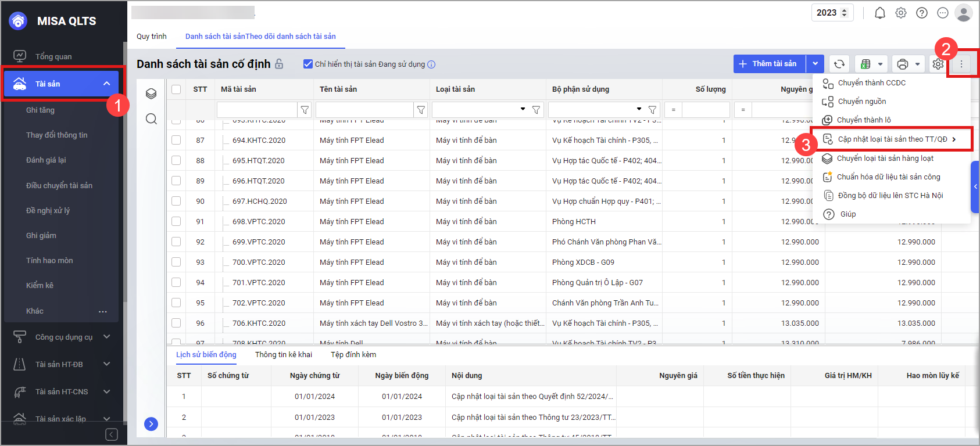980x446 pixels.
Task: Open the three-dot more options menu
Action: point(961,64)
